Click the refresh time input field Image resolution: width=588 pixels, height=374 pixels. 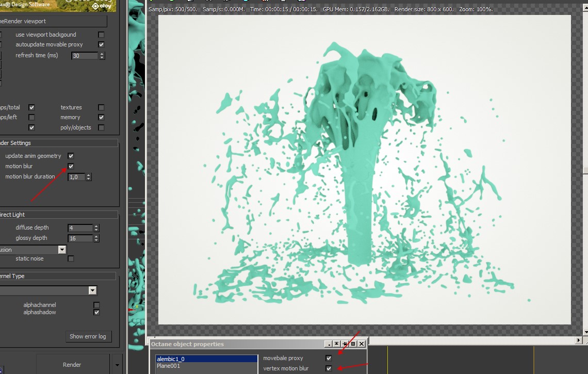(x=85, y=56)
